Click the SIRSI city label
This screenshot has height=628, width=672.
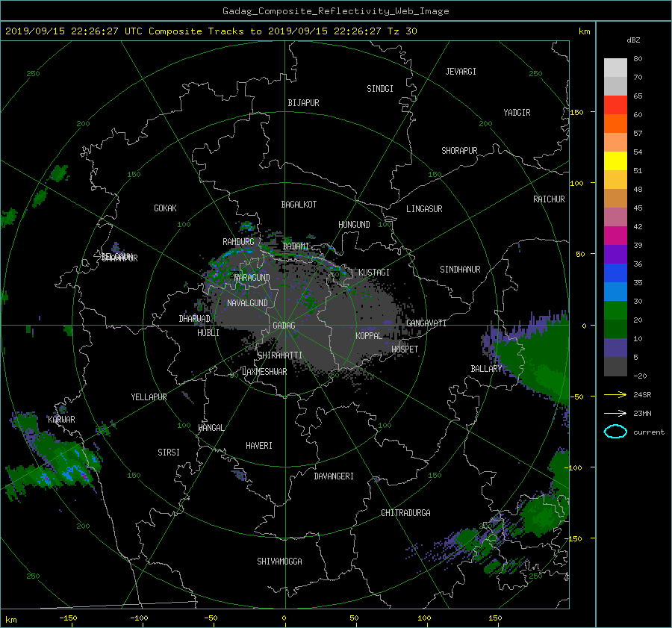[169, 453]
